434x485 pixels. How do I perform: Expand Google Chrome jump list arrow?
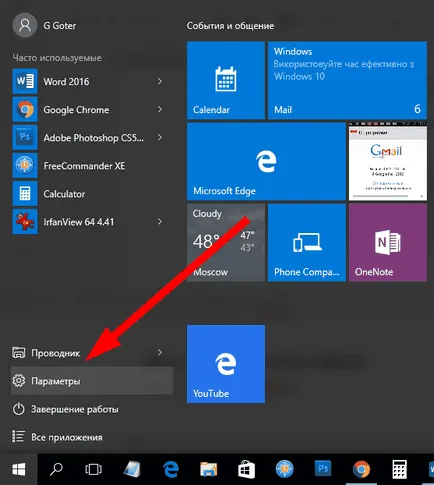click(160, 109)
